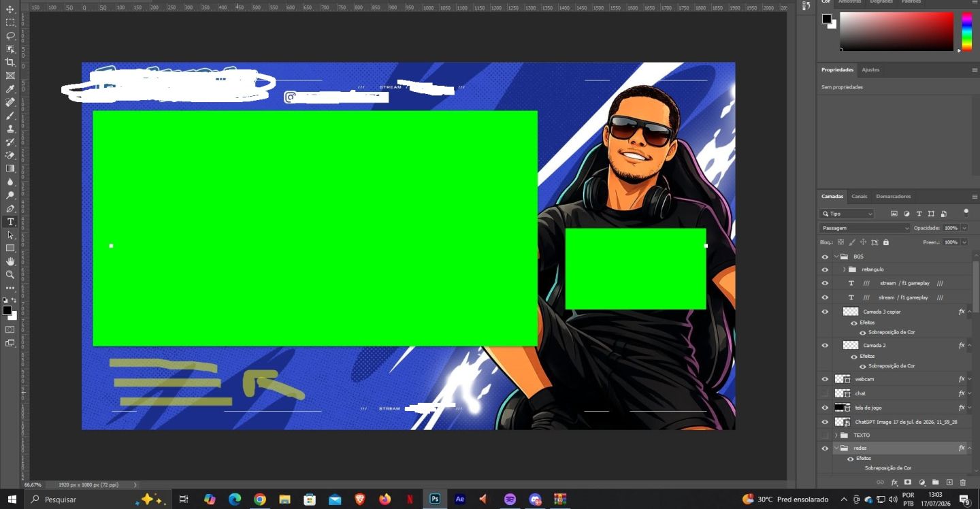Click the delete layer trash icon

pos(962,482)
